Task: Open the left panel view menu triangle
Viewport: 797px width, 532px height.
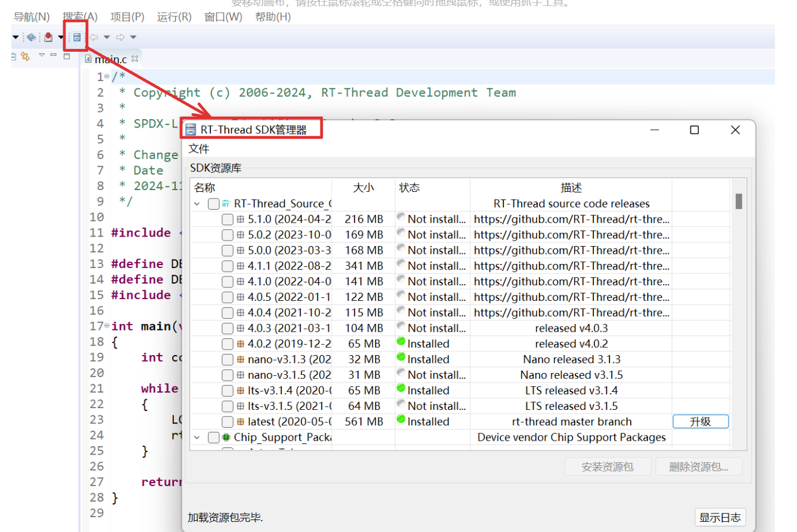Action: tap(42, 55)
